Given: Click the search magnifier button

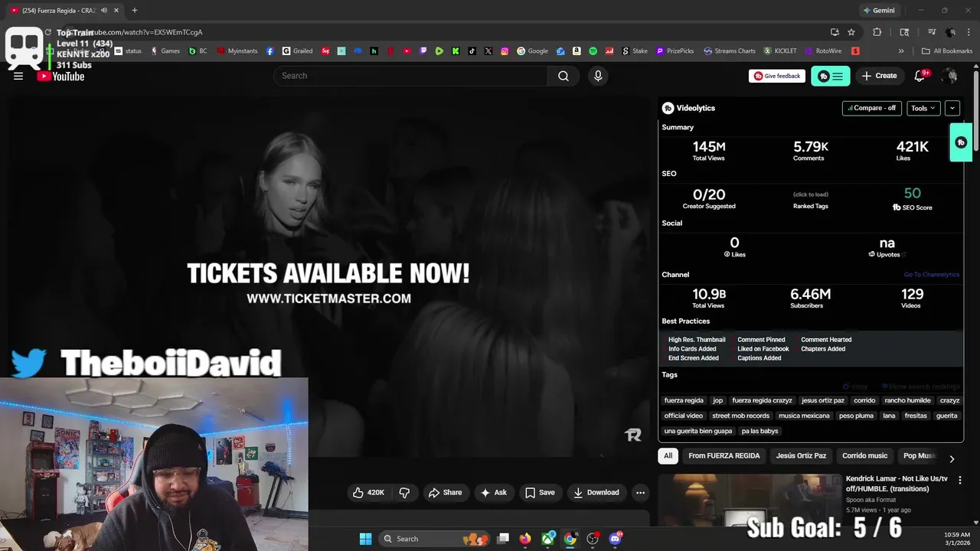Looking at the screenshot, I should click(563, 76).
